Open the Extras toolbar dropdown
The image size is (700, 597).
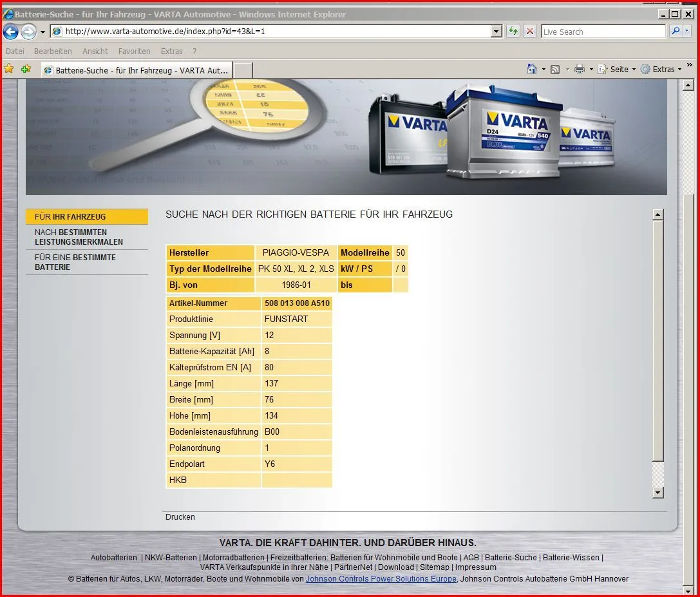click(663, 69)
